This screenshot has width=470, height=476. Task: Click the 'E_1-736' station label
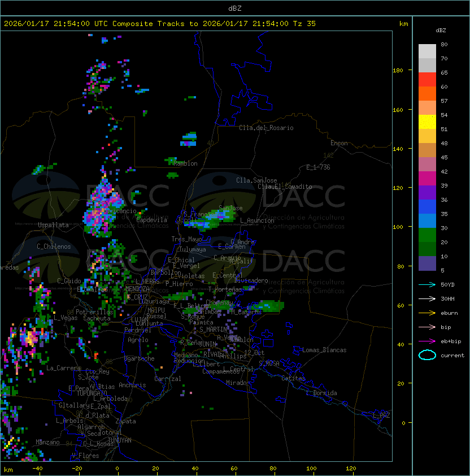[x=318, y=167]
